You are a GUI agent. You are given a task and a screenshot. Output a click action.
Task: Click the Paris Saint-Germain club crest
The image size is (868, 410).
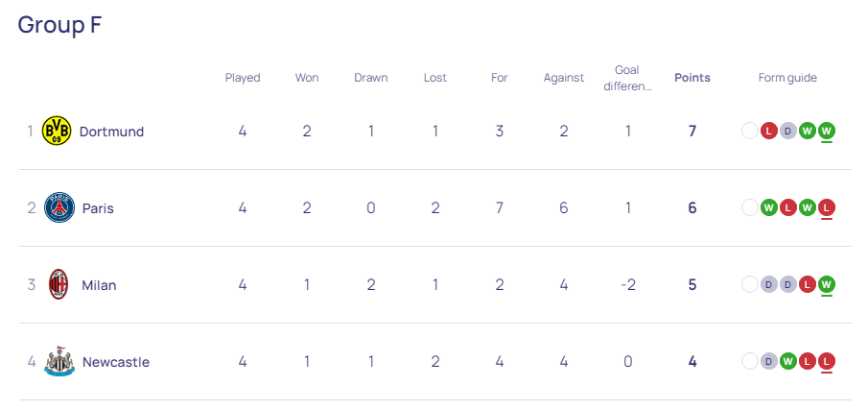point(59,207)
